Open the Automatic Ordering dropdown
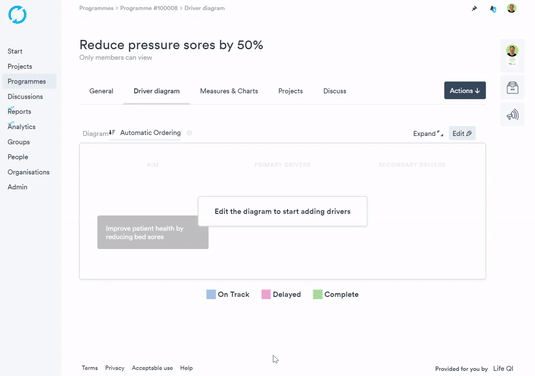535x376 pixels. point(145,133)
